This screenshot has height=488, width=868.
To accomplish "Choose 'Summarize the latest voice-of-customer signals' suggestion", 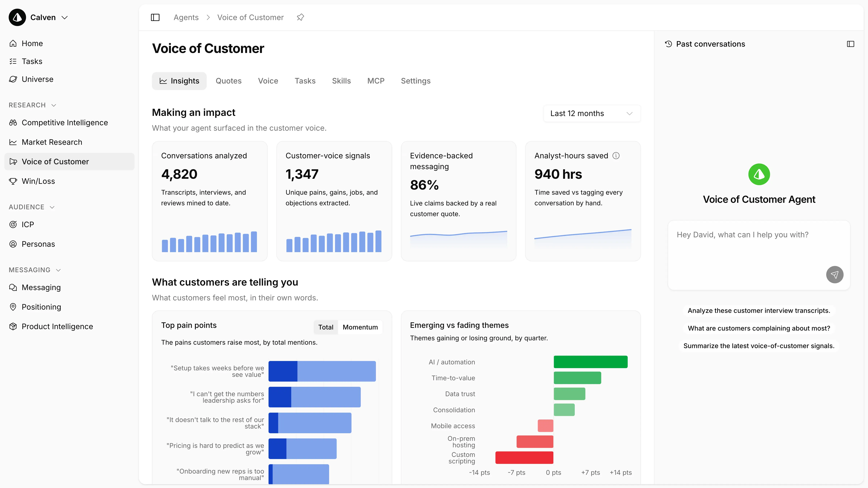I will pos(759,346).
